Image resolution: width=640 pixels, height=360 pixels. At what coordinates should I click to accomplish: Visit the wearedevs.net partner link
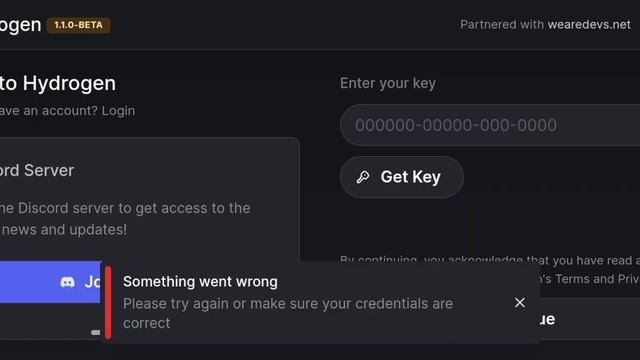(589, 24)
